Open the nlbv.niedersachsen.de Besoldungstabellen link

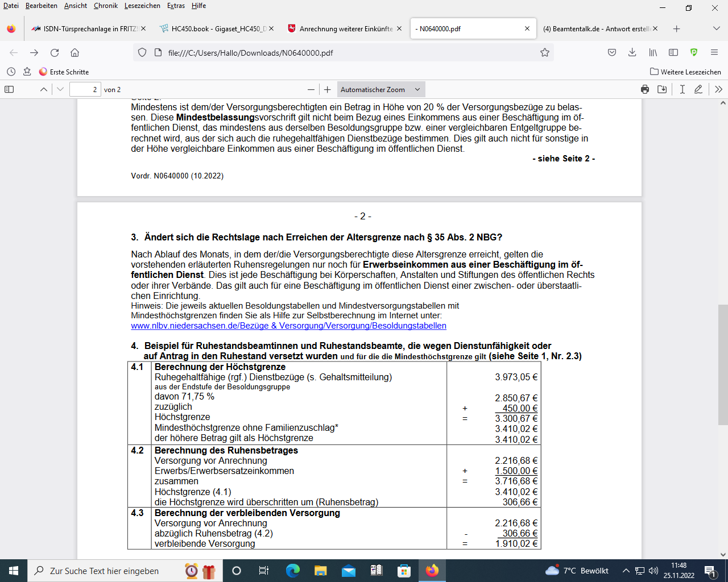288,326
